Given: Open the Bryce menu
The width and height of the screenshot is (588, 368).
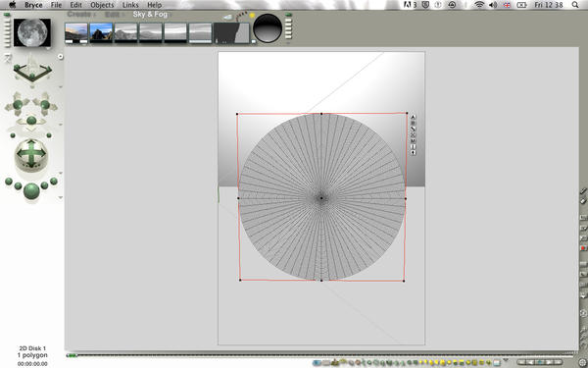Looking at the screenshot, I should 33,5.
